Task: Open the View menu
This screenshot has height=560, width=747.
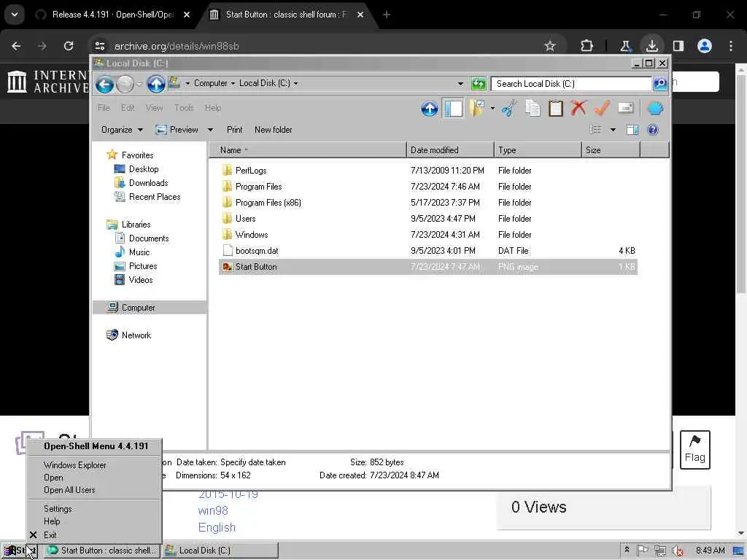Action: pyautogui.click(x=154, y=108)
